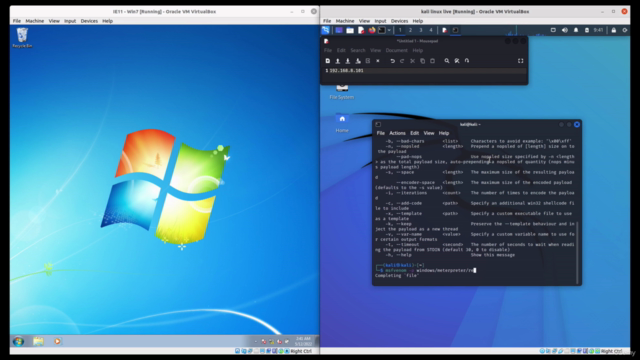The width and height of the screenshot is (640, 360).
Task: Click Reload icon in Mousepad toolbar
Action: tap(368, 61)
